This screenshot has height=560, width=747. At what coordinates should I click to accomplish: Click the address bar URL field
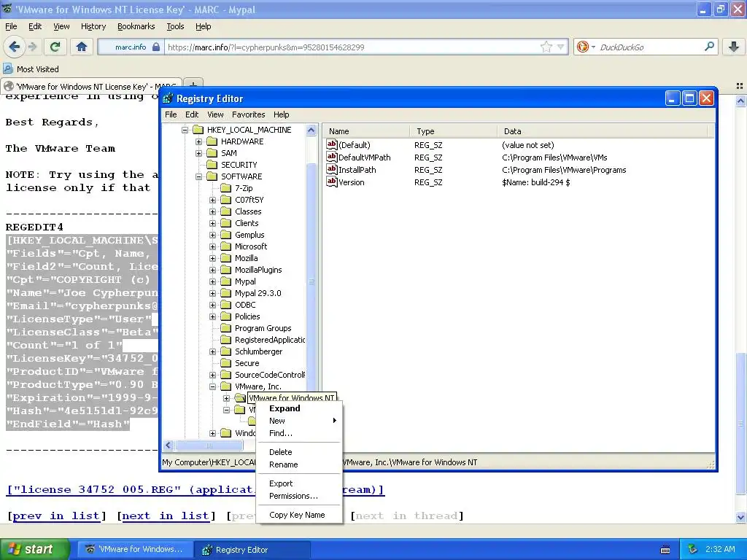point(352,47)
